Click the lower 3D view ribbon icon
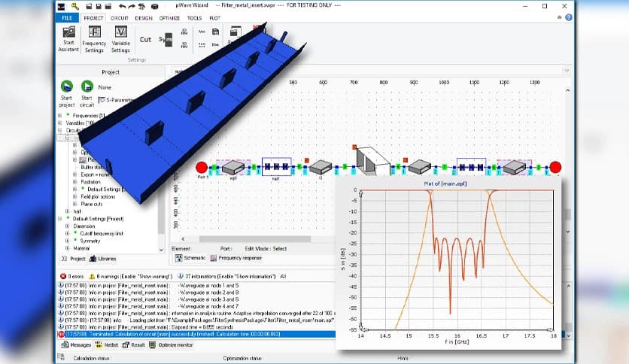Viewport: 629px width, 364px height. click(x=184, y=44)
